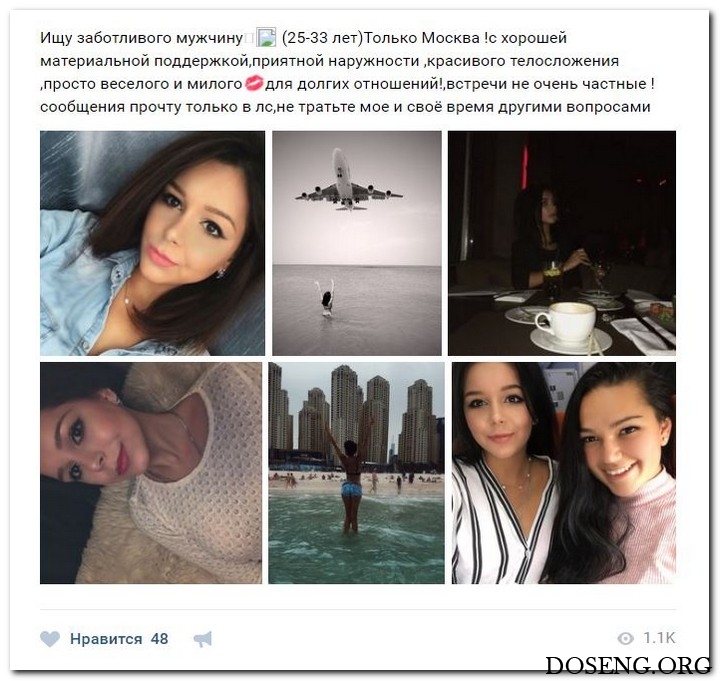Viewport: 720px width, 681px height.
Task: Open the airplane over sea photo
Action: pyautogui.click(x=357, y=243)
